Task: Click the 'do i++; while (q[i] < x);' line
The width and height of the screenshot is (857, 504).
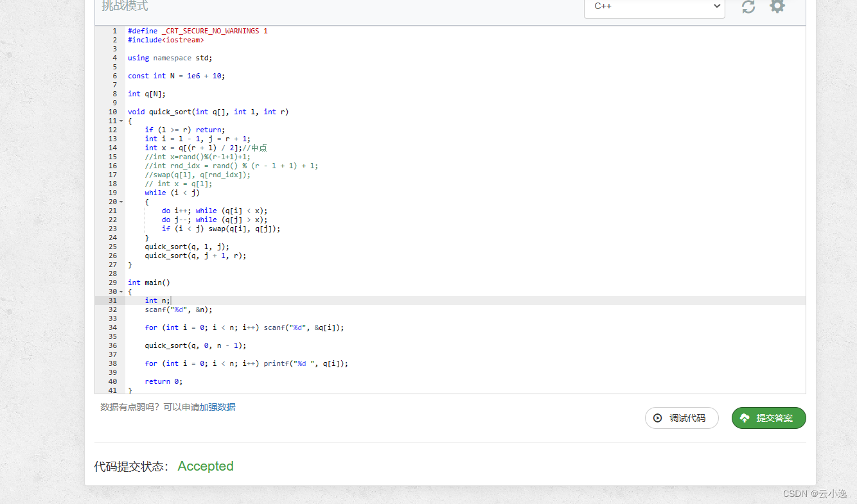Action: 215,211
